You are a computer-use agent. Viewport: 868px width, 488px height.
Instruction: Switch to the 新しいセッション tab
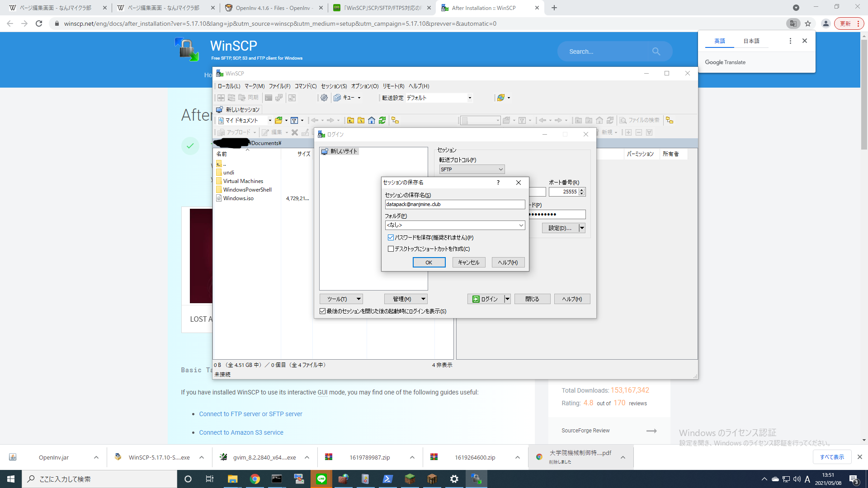coord(238,110)
